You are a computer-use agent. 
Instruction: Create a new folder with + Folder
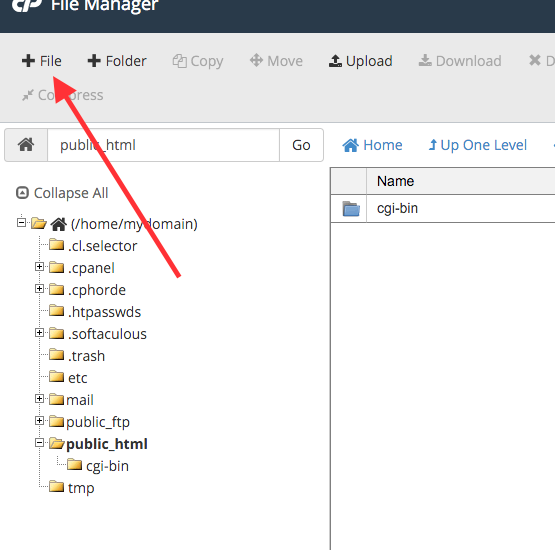(x=117, y=61)
